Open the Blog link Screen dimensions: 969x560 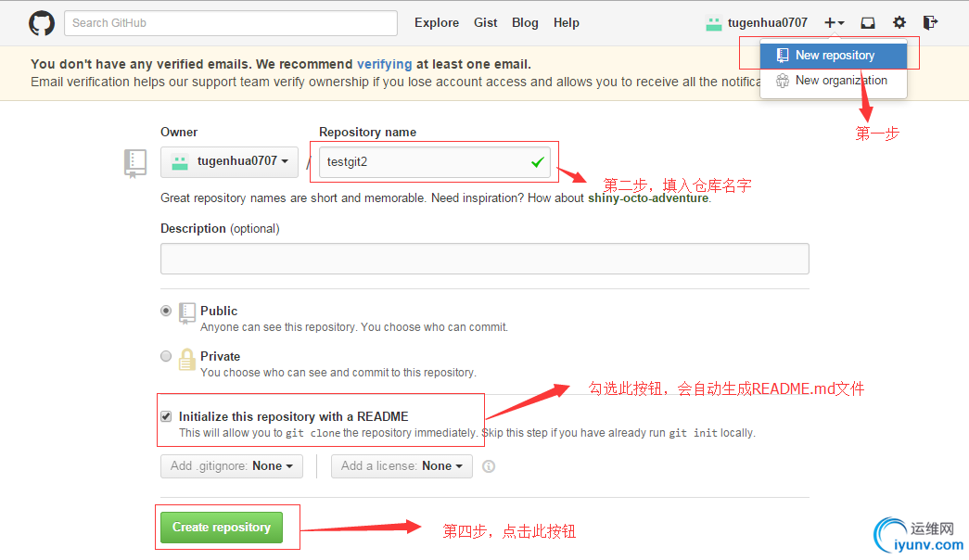525,23
